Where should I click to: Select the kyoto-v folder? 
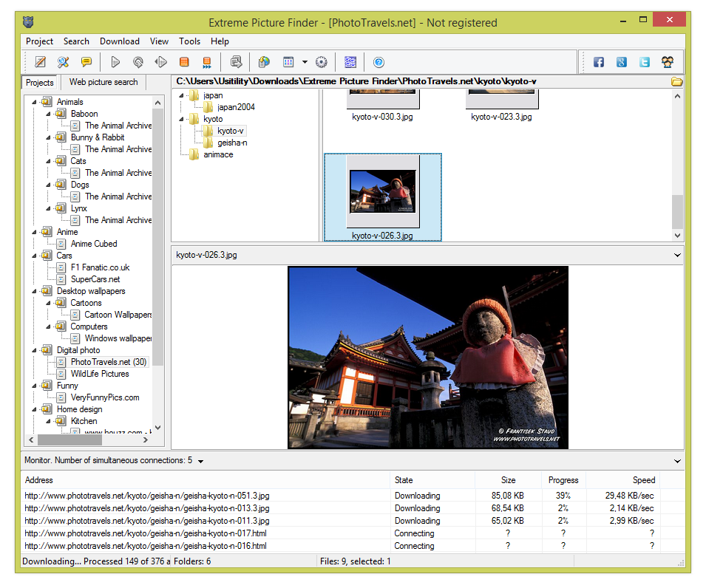pos(230,131)
